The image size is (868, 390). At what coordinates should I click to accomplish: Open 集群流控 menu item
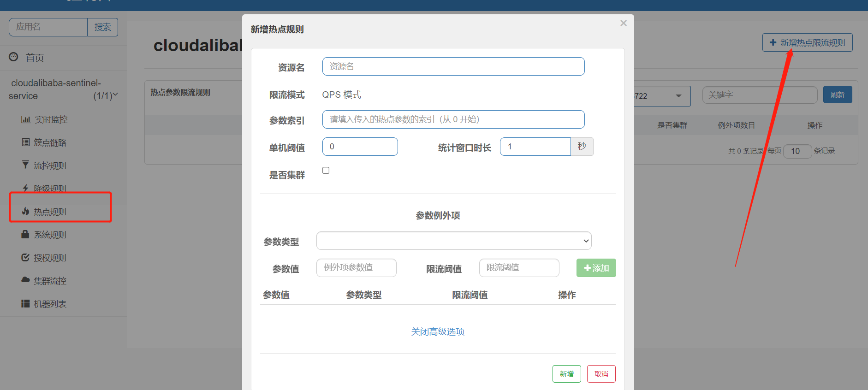[50, 281]
